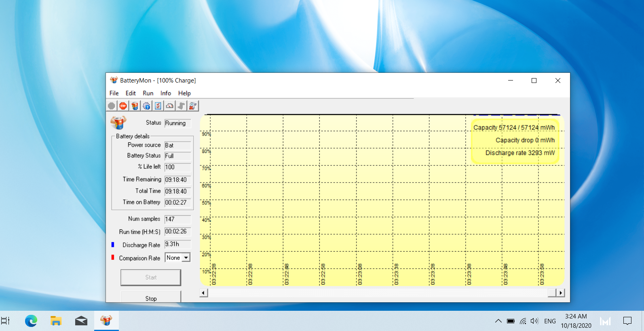Viewport: 644px width, 331px height.
Task: Show hidden tray icons with the chevron
Action: pos(498,321)
